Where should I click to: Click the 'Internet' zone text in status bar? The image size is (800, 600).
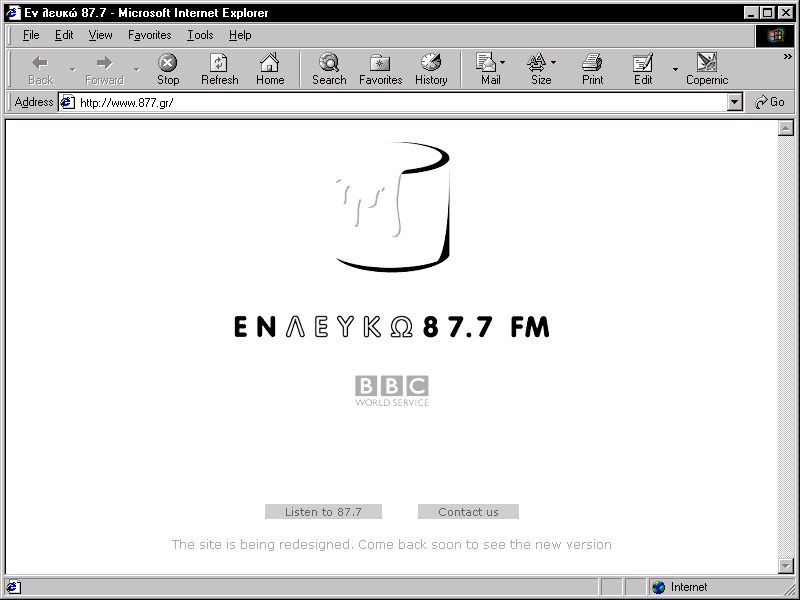point(689,587)
